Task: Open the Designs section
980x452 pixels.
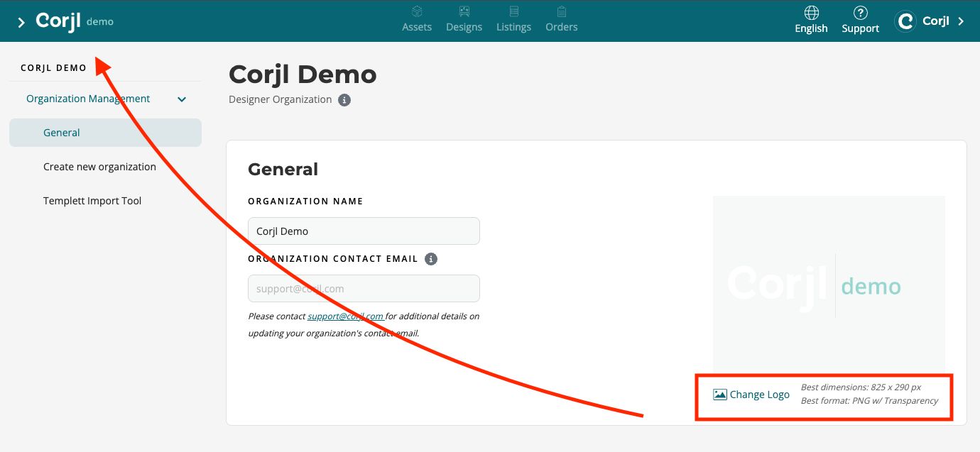Action: (x=464, y=19)
